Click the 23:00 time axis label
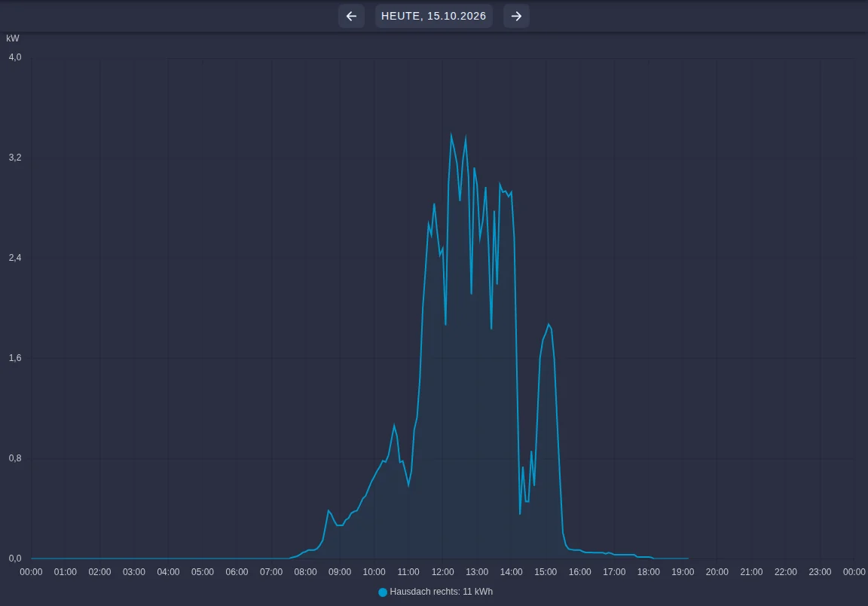Viewport: 868px width, 606px height. [820, 572]
